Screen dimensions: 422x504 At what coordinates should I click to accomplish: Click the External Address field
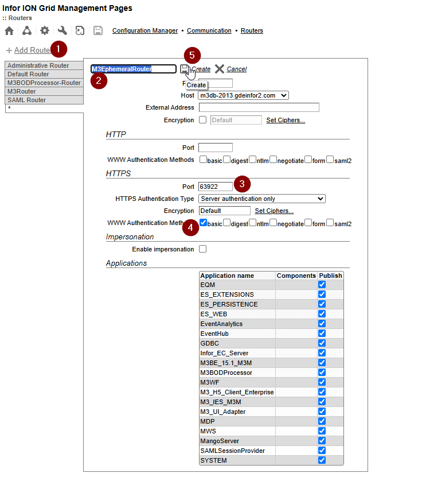point(259,107)
